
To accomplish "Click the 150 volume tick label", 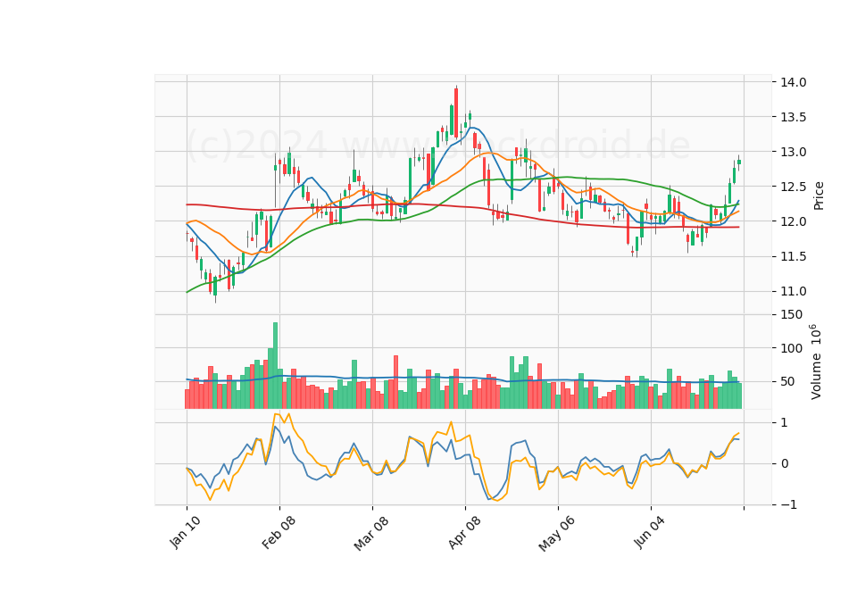I will click(792, 315).
